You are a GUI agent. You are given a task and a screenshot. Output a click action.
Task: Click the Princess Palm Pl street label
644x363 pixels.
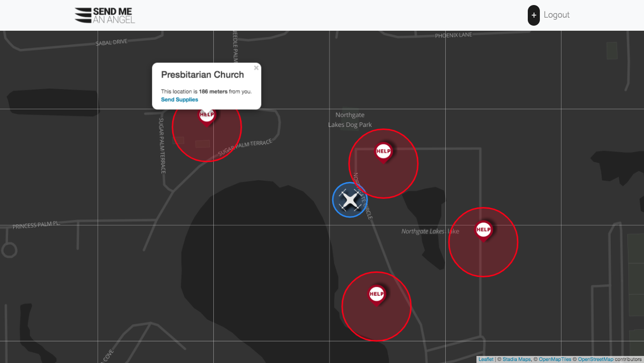pyautogui.click(x=36, y=225)
